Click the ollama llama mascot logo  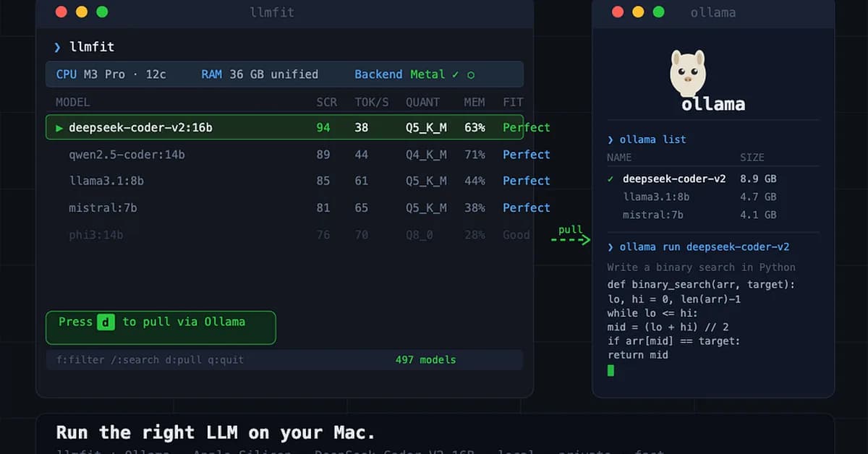(x=687, y=73)
